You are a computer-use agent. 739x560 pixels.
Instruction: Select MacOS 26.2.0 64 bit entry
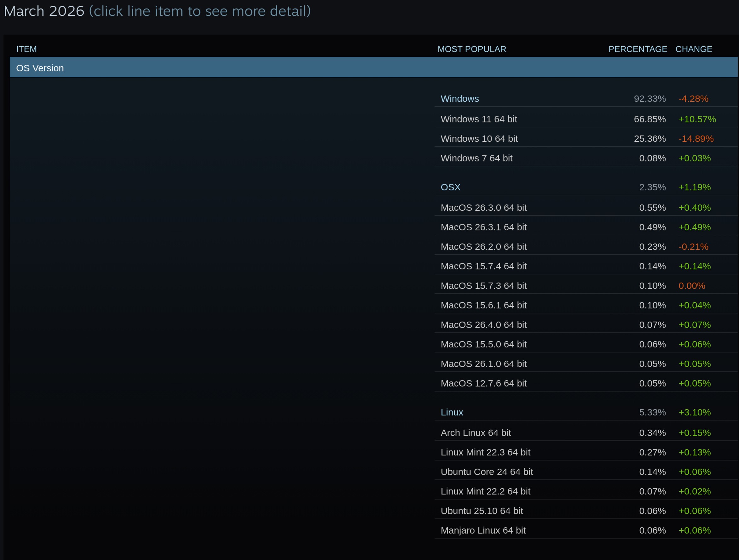pos(483,247)
